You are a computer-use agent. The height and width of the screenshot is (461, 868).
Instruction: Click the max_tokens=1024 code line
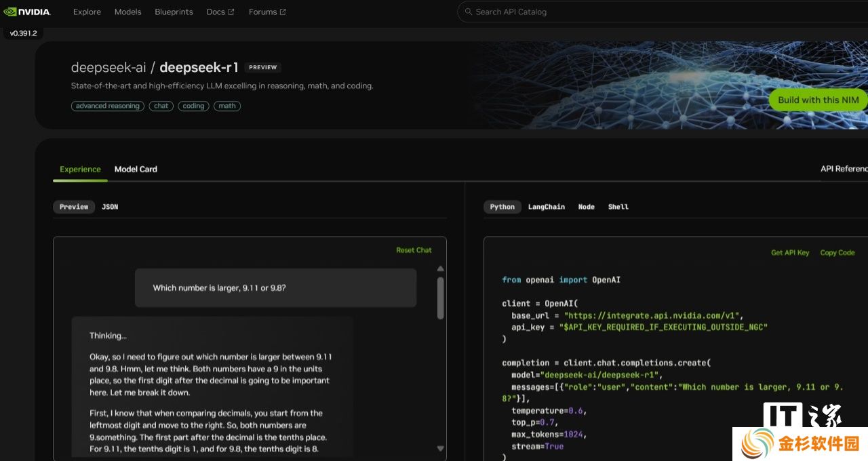click(549, 435)
